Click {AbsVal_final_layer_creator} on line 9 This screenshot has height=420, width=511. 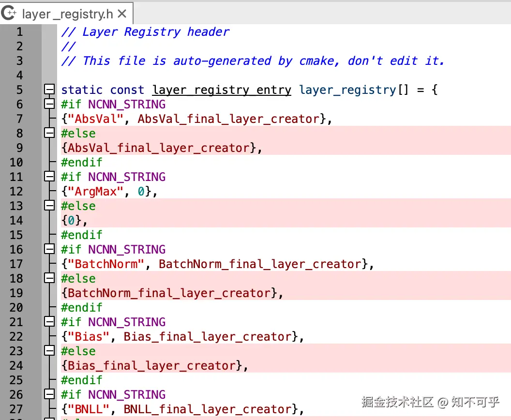[x=159, y=148]
